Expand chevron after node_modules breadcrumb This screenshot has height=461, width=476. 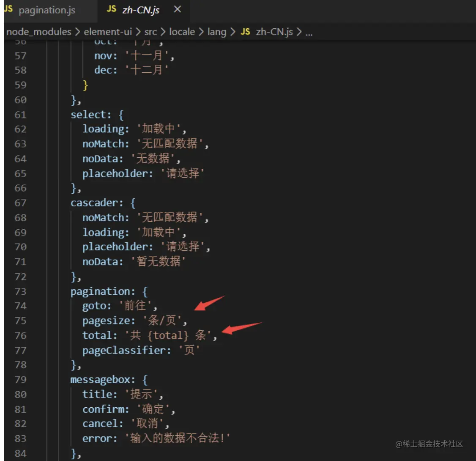(78, 32)
